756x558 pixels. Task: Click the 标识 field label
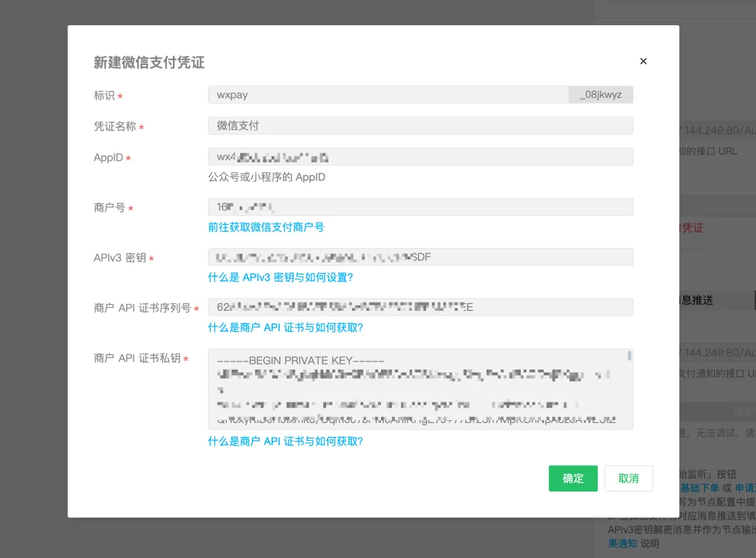104,95
